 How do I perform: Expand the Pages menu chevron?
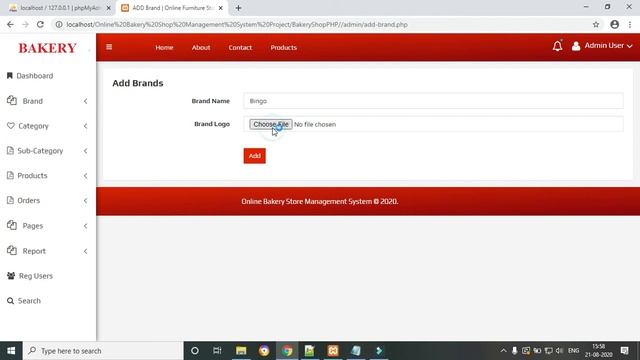click(85, 226)
